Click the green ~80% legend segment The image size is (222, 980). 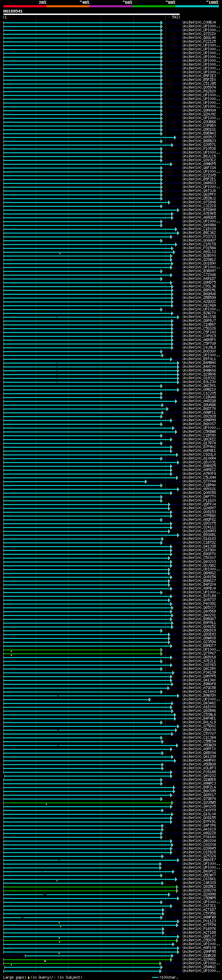coord(154,7)
